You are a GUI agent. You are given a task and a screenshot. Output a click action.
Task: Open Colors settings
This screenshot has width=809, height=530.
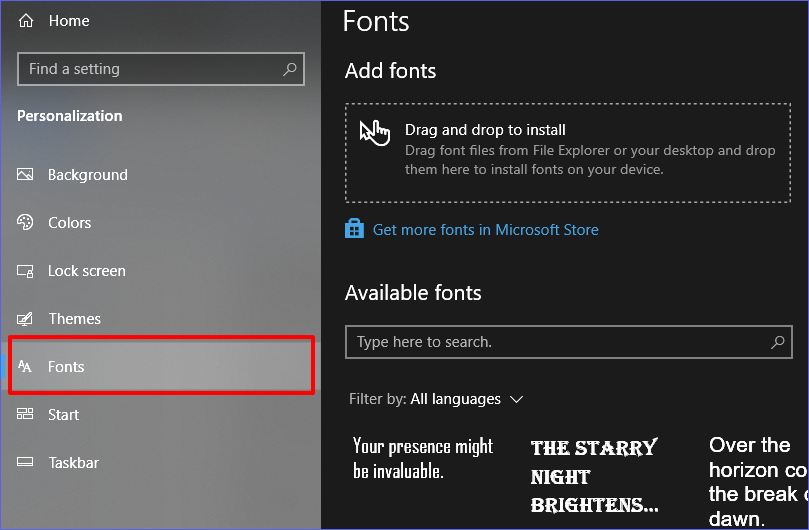coord(69,222)
